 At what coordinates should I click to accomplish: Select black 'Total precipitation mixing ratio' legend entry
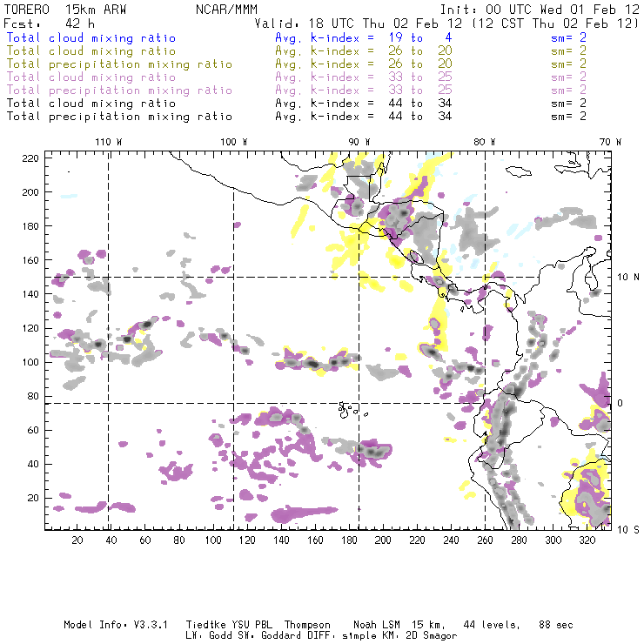119,117
